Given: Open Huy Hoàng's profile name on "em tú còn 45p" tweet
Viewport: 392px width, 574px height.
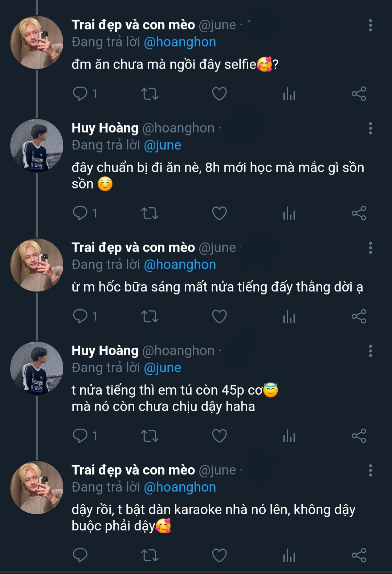Looking at the screenshot, I should tap(105, 351).
